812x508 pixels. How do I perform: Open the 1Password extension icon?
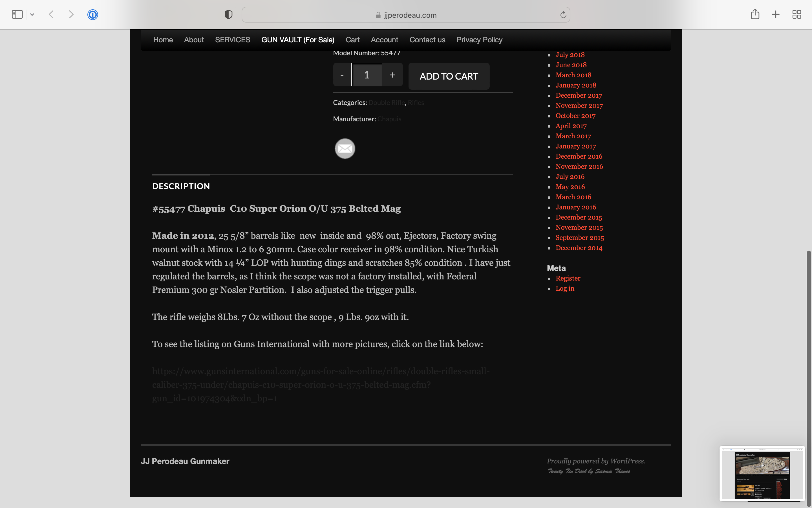click(92, 14)
